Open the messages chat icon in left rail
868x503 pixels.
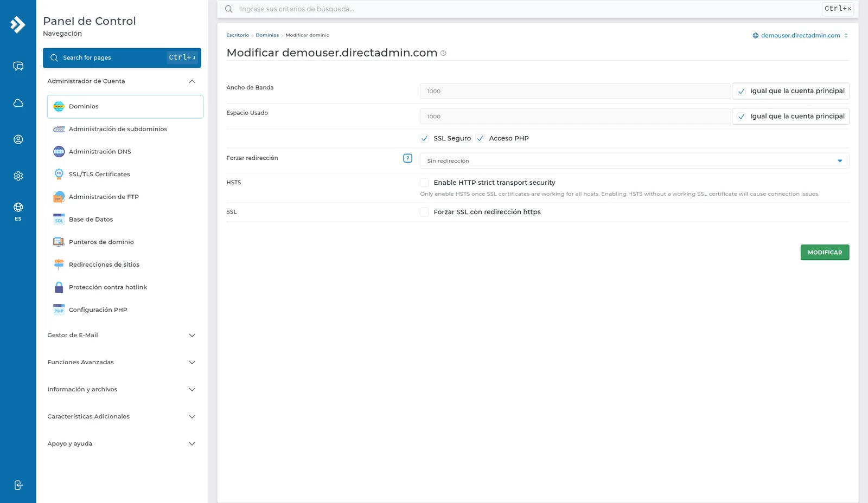tap(18, 66)
